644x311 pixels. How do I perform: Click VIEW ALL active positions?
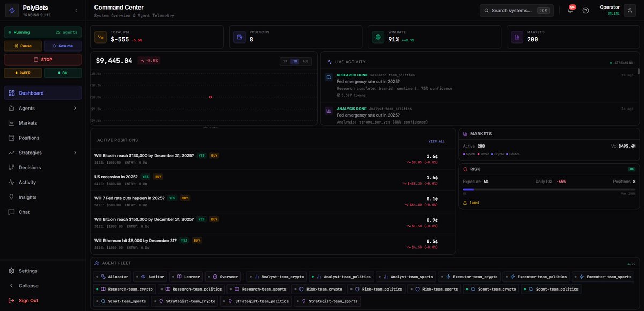coord(437,141)
